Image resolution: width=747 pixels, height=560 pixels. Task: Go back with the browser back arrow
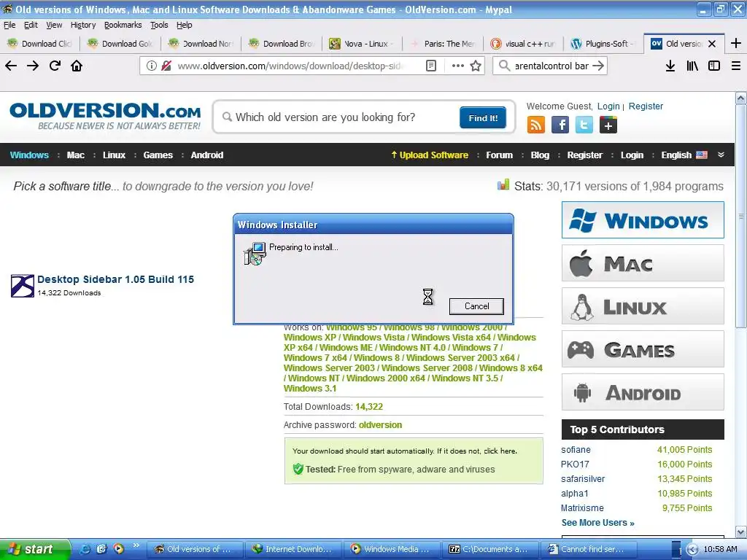(11, 66)
